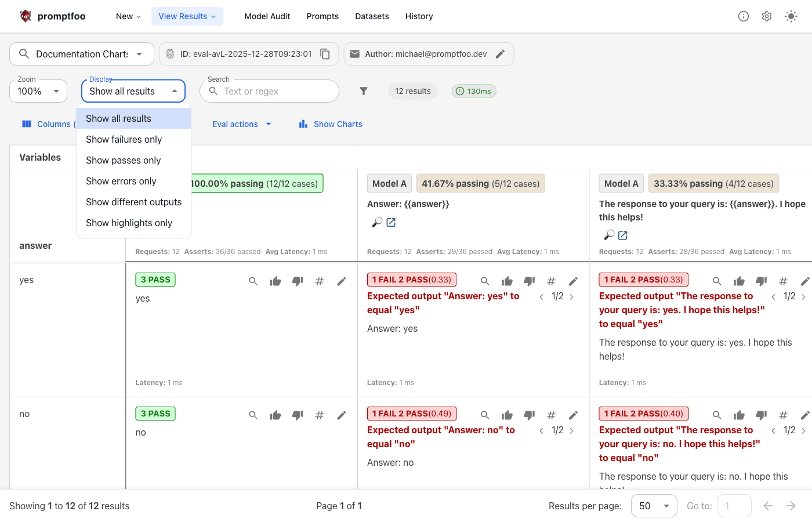Open prompt in new window for 'Answer: {{answer}}'
The image size is (812, 522).
[391, 222]
